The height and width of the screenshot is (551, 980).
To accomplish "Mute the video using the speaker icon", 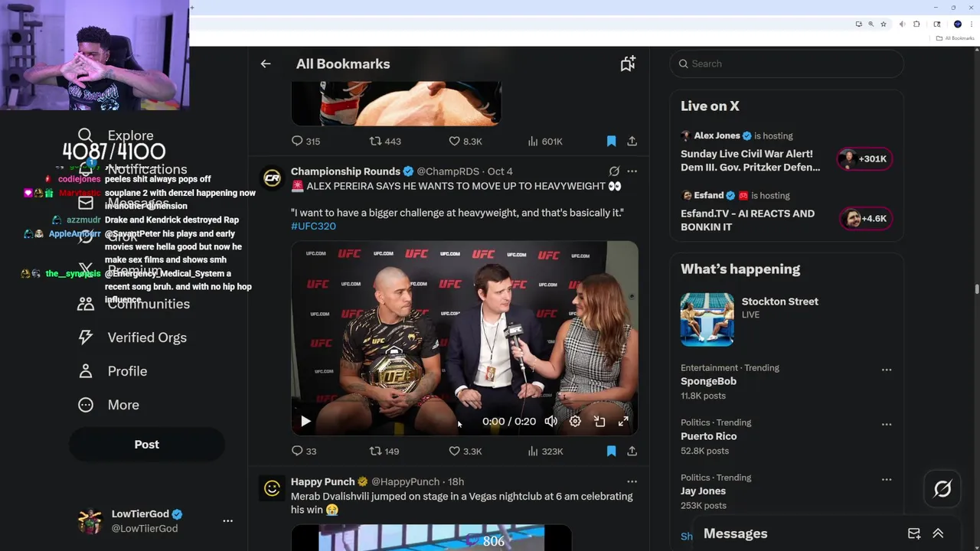I will [550, 421].
